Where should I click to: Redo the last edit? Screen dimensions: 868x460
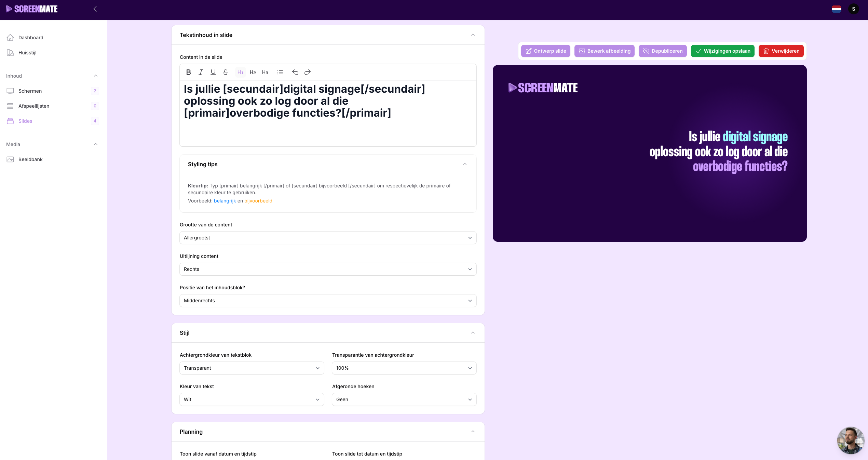pos(308,72)
